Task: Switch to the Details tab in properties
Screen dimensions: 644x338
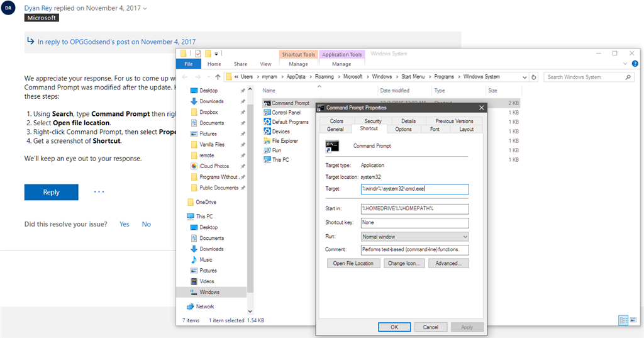Action: [x=408, y=121]
